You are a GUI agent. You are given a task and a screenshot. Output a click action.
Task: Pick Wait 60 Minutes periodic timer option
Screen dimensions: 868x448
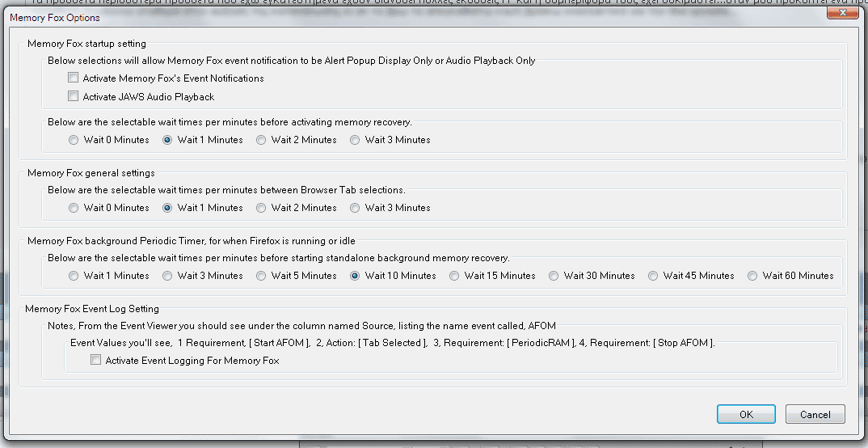pos(752,276)
